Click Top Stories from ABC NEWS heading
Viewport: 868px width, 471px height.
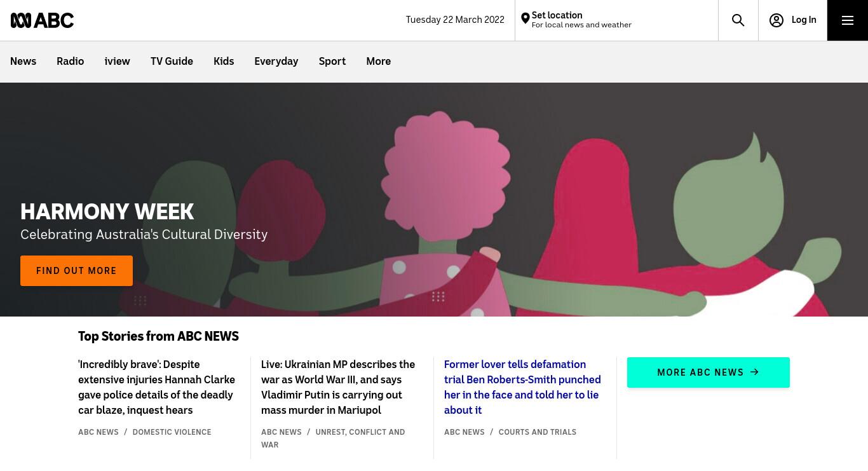(158, 336)
